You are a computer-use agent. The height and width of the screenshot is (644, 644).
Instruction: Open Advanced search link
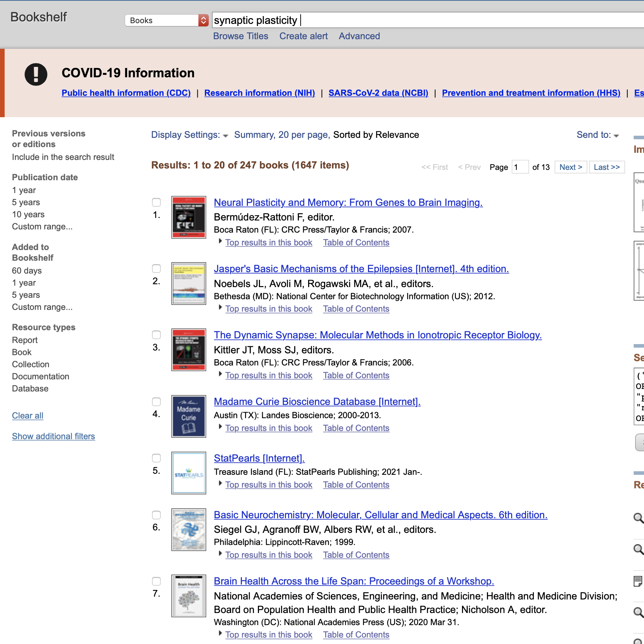point(359,36)
